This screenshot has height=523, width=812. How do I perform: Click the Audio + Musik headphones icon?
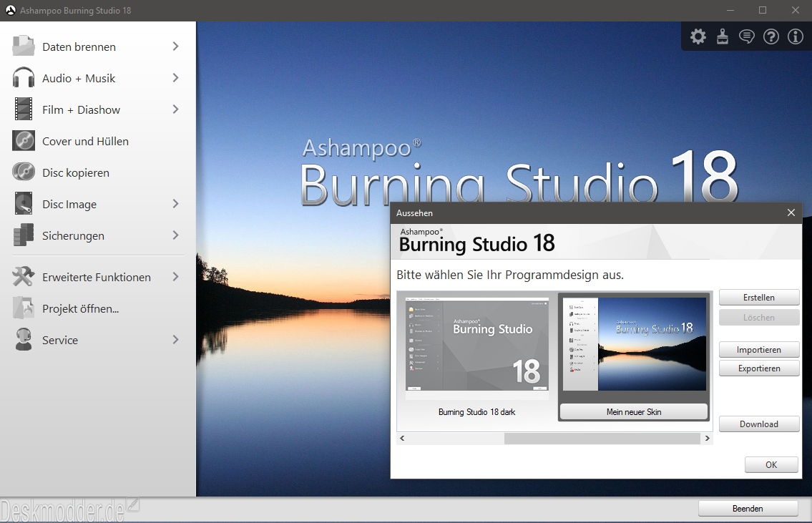click(24, 78)
